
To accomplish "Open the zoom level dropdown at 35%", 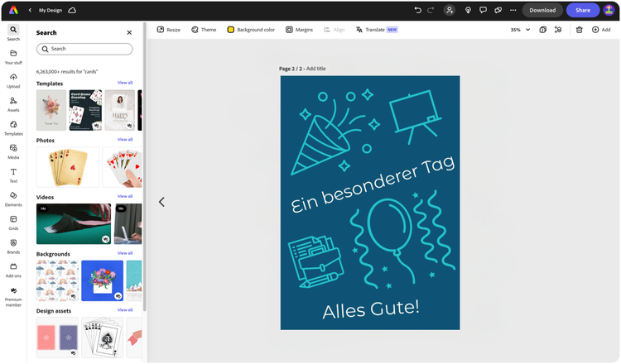I will click(520, 30).
